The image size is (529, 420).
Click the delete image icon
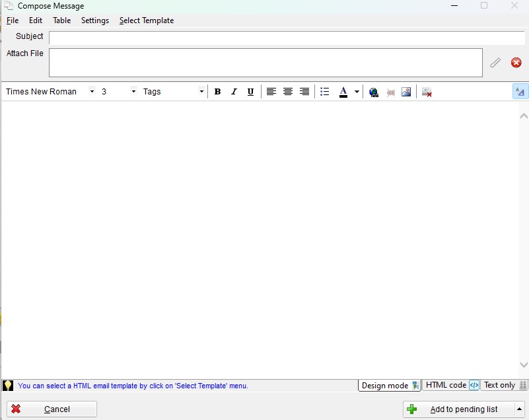427,92
